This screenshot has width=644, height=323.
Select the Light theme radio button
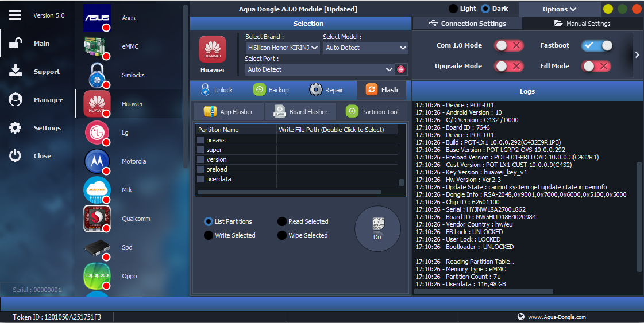click(x=453, y=9)
